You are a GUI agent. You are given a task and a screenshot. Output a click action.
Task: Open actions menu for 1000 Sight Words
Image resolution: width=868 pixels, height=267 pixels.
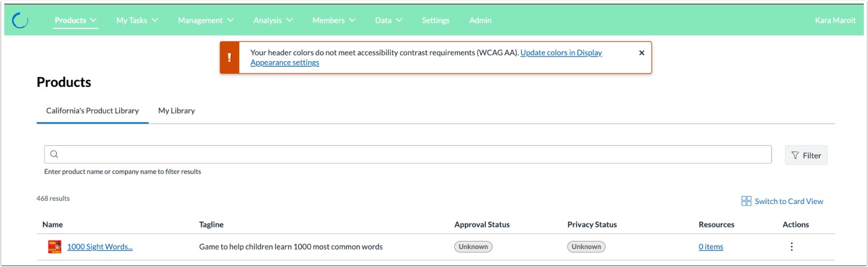coord(791,247)
